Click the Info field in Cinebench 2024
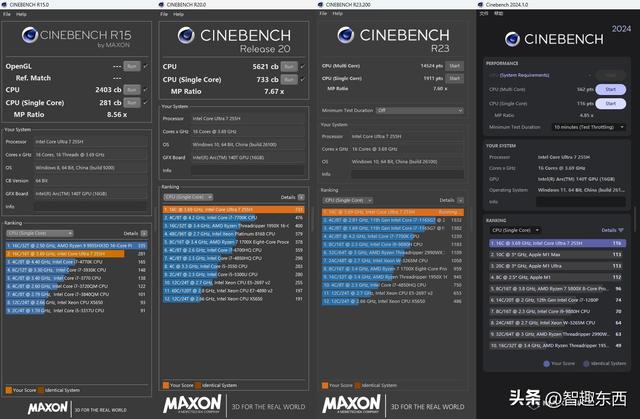The width and height of the screenshot is (640, 419). [x=580, y=202]
